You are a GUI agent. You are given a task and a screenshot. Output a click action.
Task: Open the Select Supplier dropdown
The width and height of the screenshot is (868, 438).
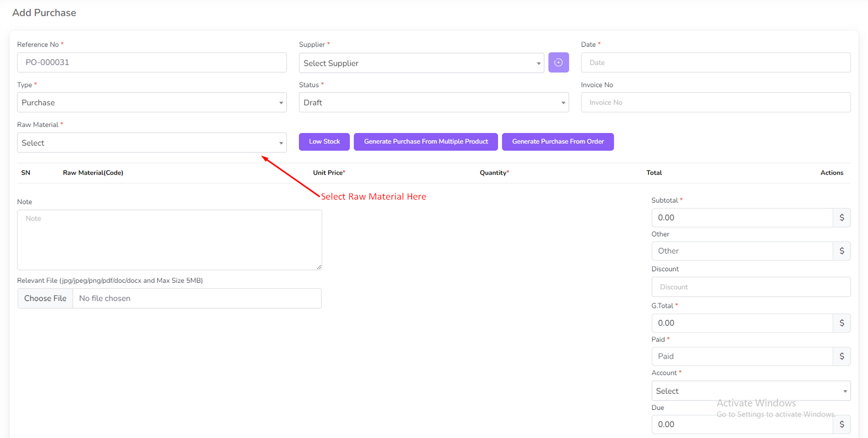(x=421, y=63)
